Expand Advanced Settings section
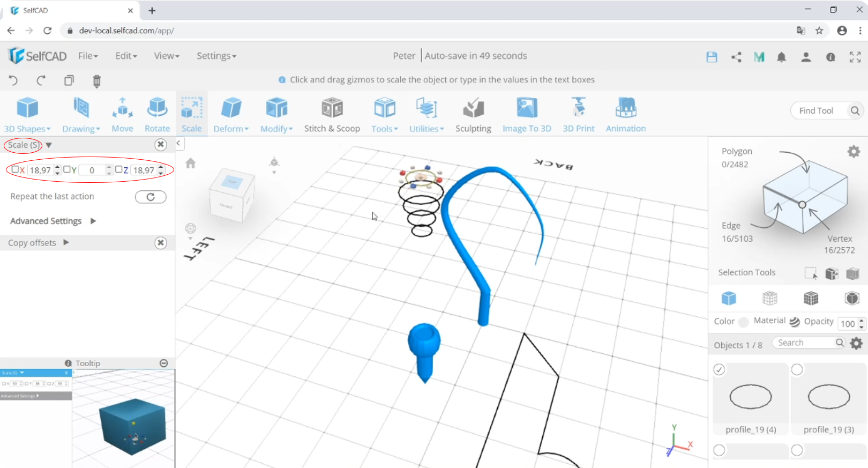The image size is (868, 468). click(53, 221)
